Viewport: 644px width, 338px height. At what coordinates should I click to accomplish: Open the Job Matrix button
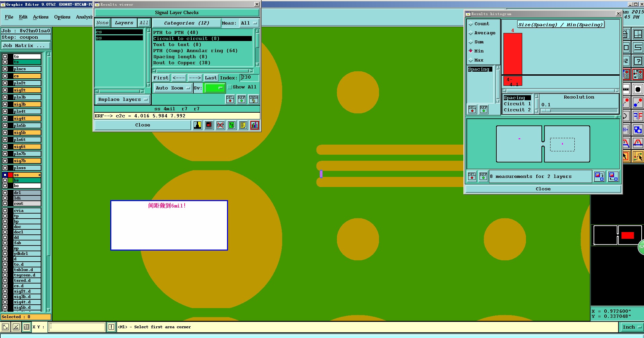[x=26, y=46]
